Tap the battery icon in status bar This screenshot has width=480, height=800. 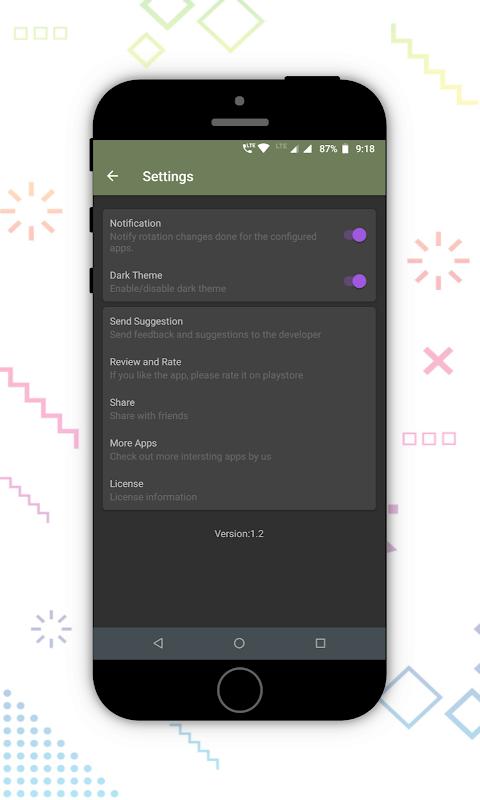pos(345,148)
